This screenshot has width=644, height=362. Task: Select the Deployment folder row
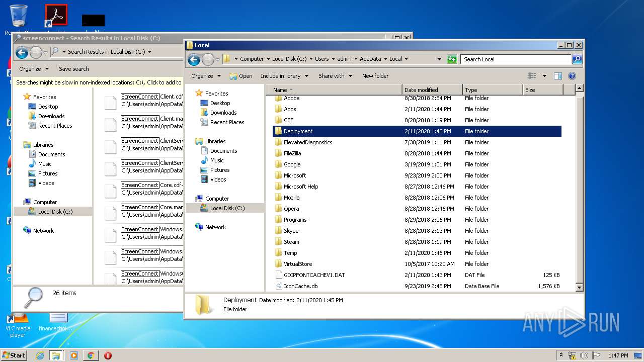click(x=417, y=131)
